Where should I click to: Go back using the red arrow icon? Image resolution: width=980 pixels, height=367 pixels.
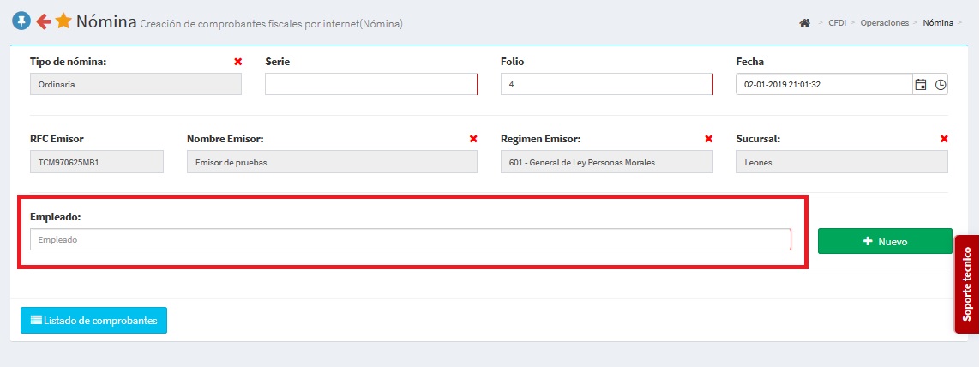coord(43,21)
